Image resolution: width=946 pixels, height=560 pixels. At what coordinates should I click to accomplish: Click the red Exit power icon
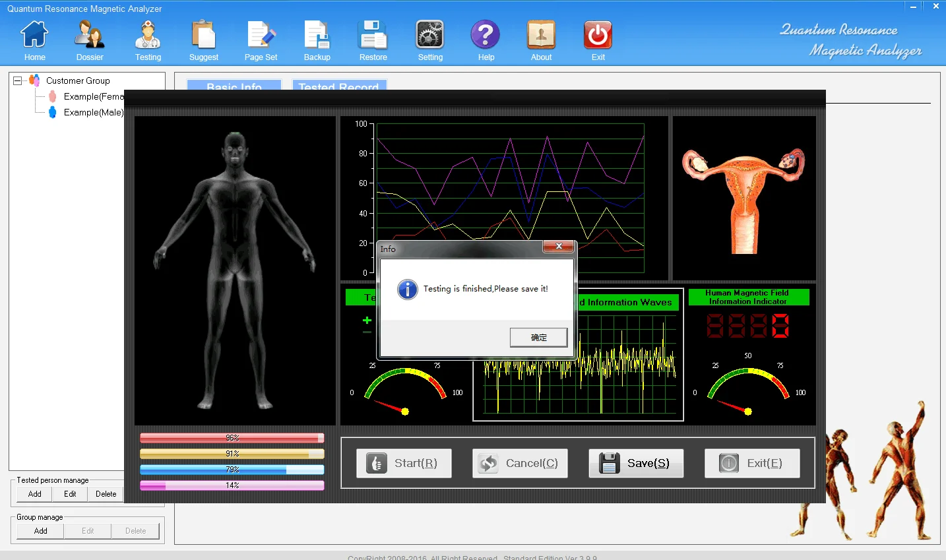pyautogui.click(x=598, y=36)
